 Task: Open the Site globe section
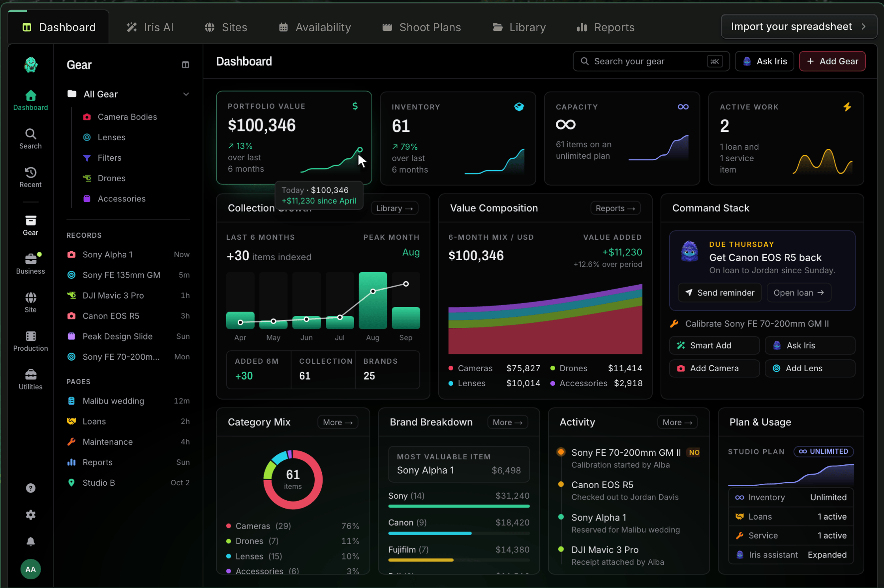tap(30, 302)
